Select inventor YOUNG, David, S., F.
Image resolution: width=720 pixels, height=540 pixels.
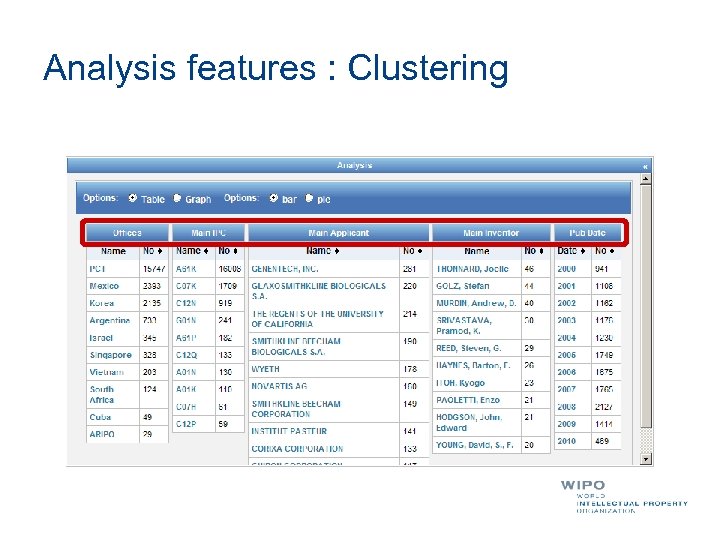click(474, 444)
